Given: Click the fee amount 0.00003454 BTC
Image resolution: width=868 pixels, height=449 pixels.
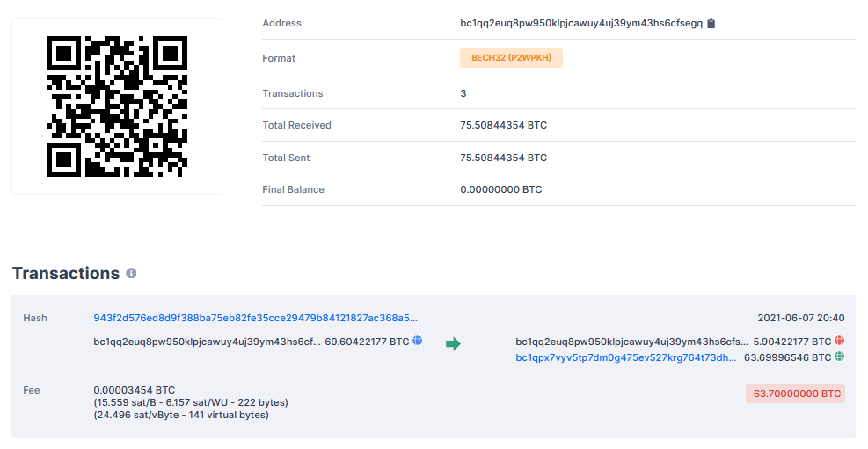Looking at the screenshot, I should (x=134, y=390).
